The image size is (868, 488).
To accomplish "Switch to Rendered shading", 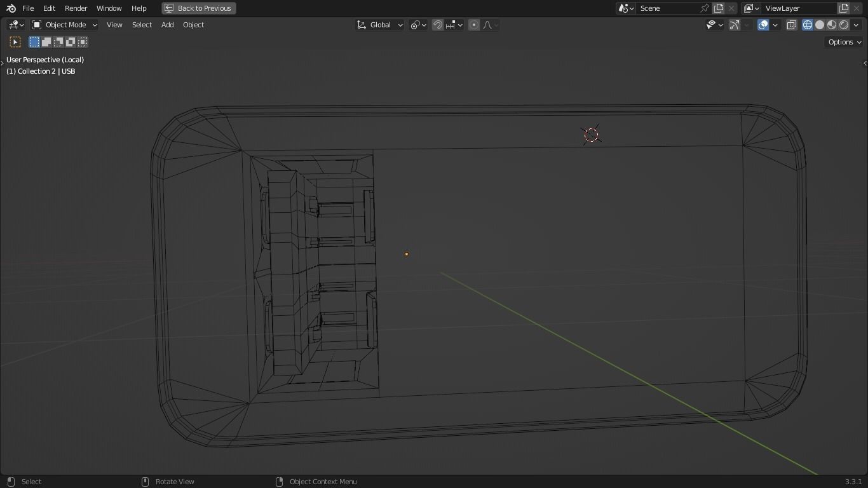I will pos(844,25).
